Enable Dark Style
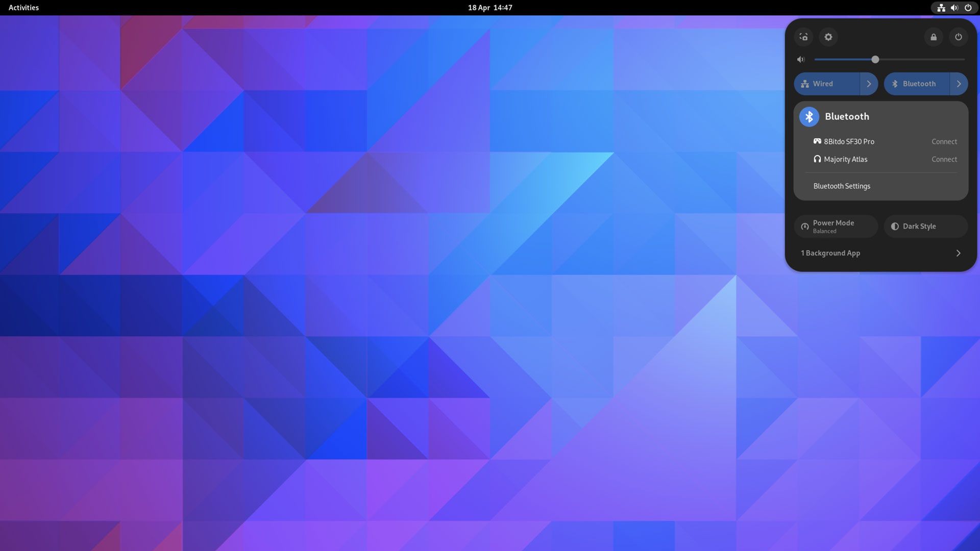Viewport: 980px width, 551px height. (925, 226)
